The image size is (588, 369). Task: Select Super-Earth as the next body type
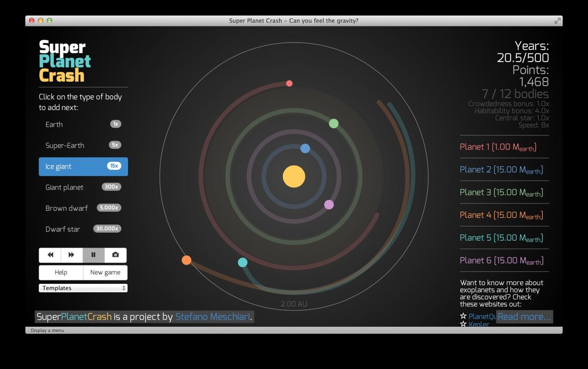(83, 145)
